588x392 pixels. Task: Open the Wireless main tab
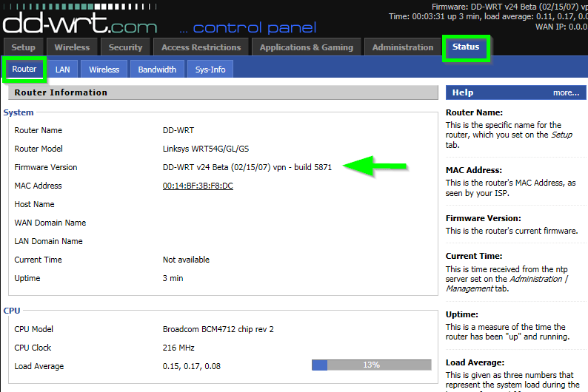tap(72, 47)
